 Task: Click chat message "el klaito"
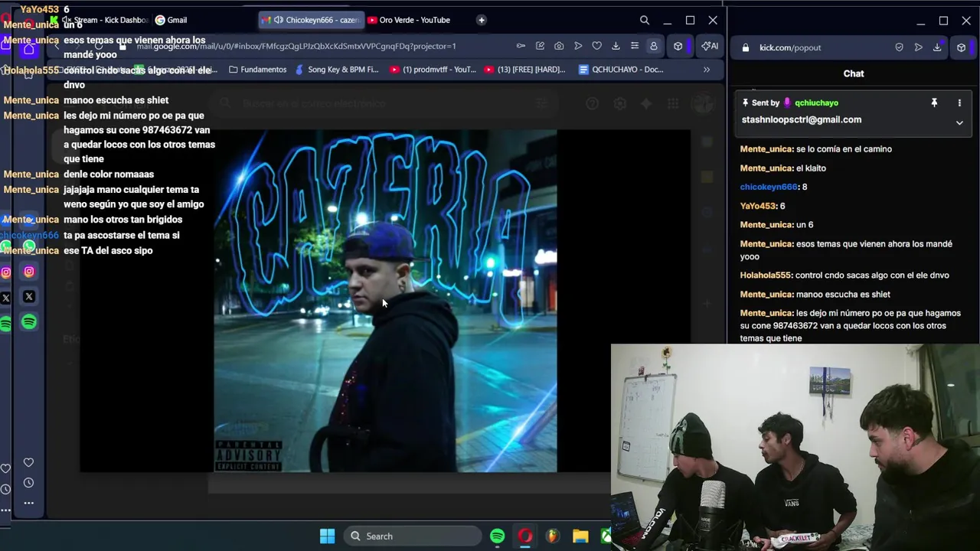pos(811,168)
